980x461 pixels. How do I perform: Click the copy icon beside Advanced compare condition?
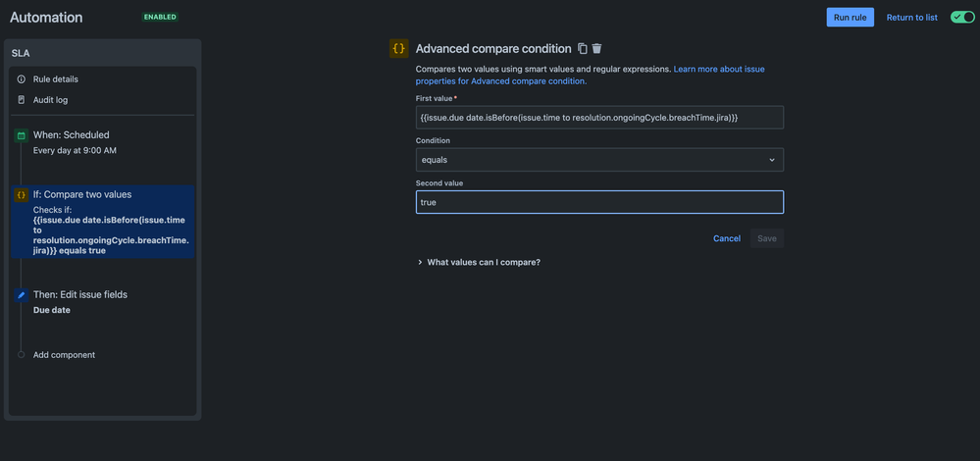point(583,49)
